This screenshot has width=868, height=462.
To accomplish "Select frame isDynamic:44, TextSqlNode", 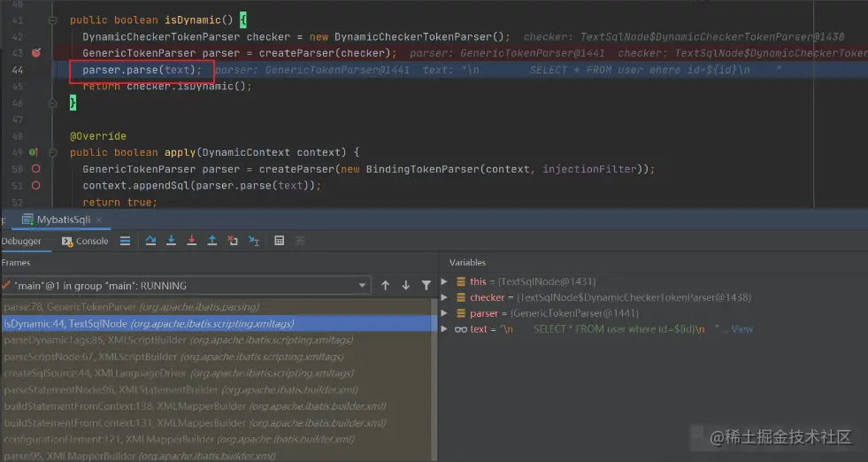I will [x=219, y=324].
